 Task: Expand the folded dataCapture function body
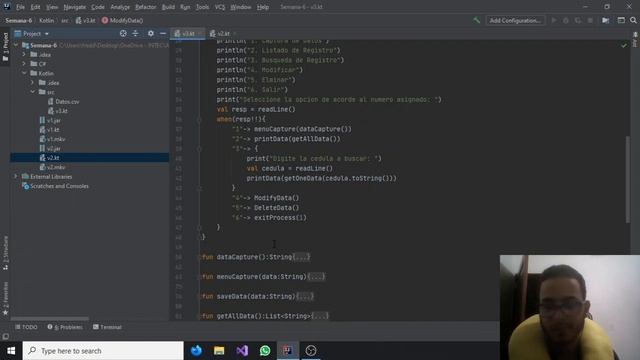click(302, 257)
